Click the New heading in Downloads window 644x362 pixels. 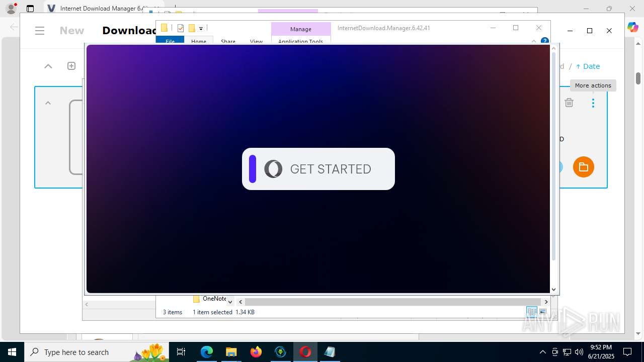[x=72, y=31]
